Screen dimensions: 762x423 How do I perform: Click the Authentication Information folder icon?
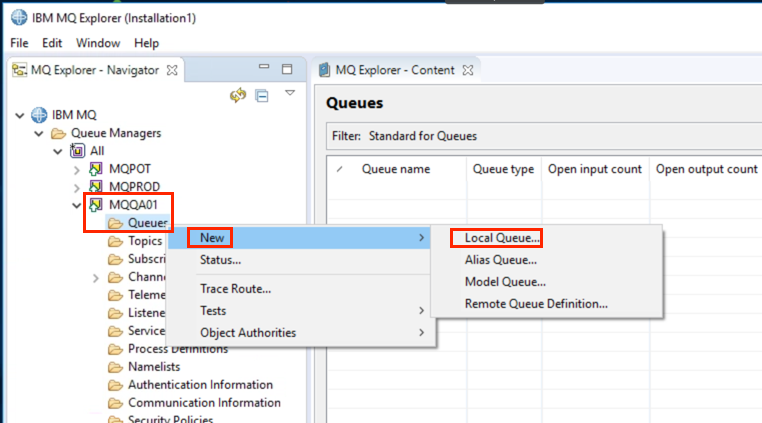[x=115, y=385]
